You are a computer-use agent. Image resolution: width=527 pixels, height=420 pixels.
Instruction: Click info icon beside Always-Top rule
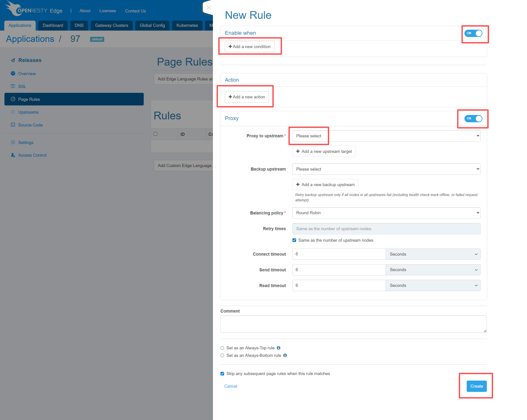click(278, 348)
